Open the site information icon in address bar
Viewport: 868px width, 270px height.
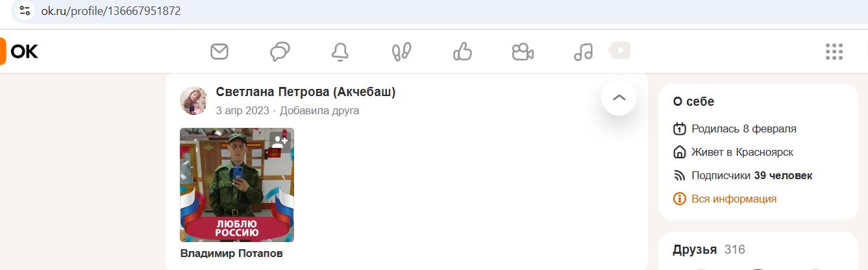(25, 11)
